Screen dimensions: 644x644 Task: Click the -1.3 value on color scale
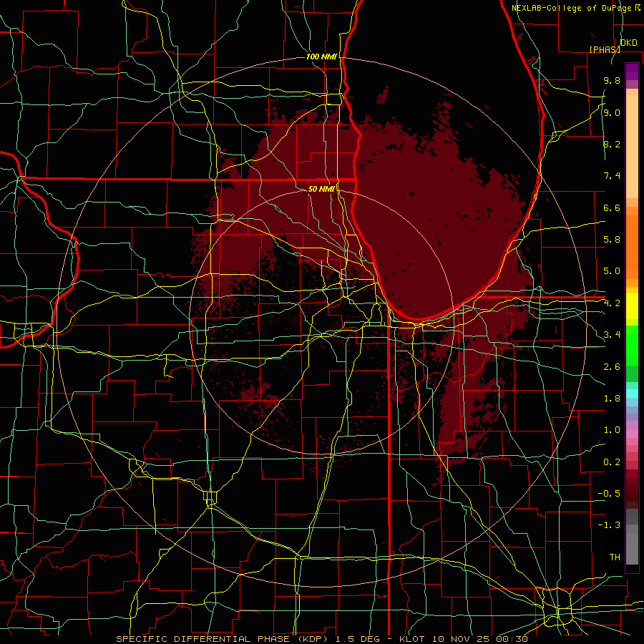(x=609, y=525)
